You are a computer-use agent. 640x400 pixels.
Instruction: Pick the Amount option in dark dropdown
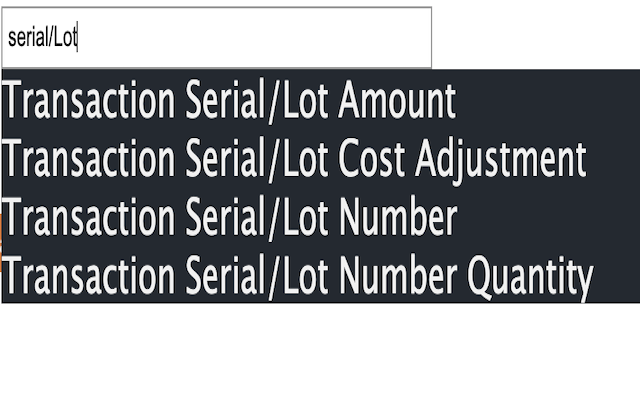pos(321,100)
